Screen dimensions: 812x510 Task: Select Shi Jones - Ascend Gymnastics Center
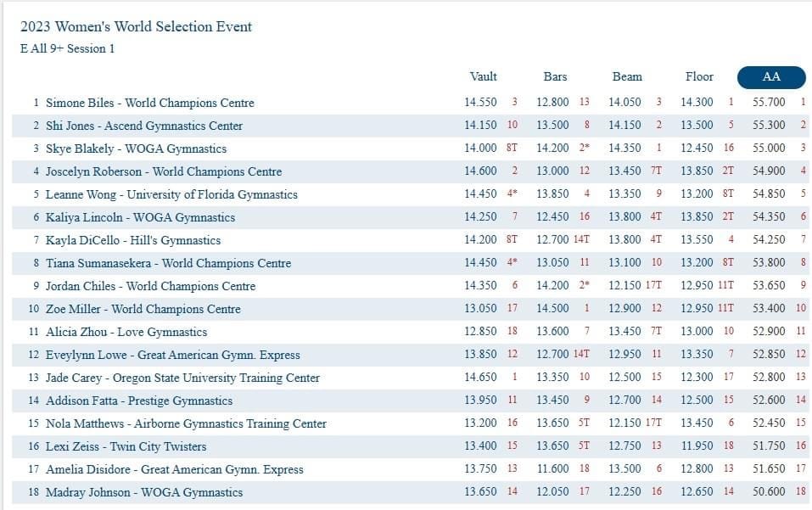click(x=143, y=126)
